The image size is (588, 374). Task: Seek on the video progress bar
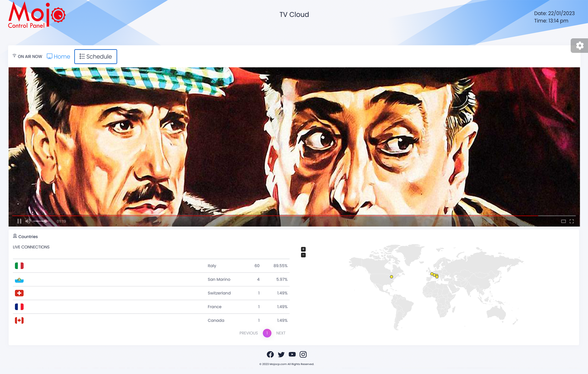click(294, 215)
